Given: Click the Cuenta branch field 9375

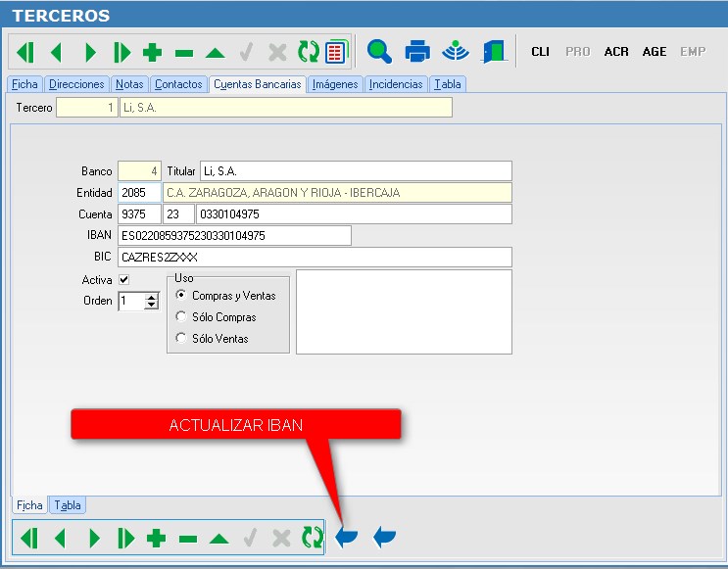Looking at the screenshot, I should click(x=139, y=213).
